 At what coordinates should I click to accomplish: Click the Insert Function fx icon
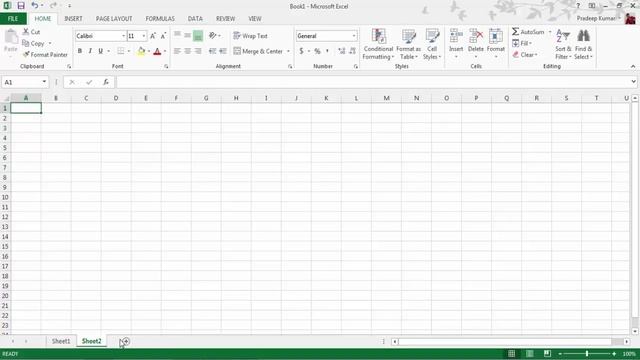[106, 82]
